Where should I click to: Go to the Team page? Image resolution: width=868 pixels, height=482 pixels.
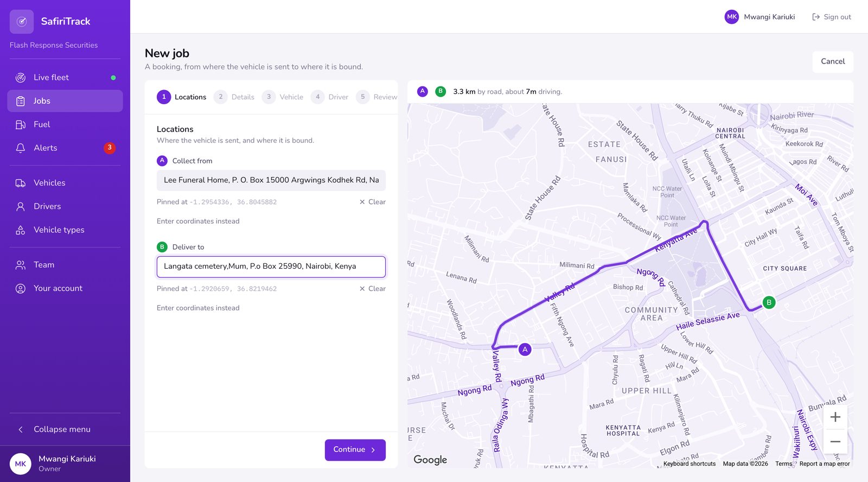point(65,265)
